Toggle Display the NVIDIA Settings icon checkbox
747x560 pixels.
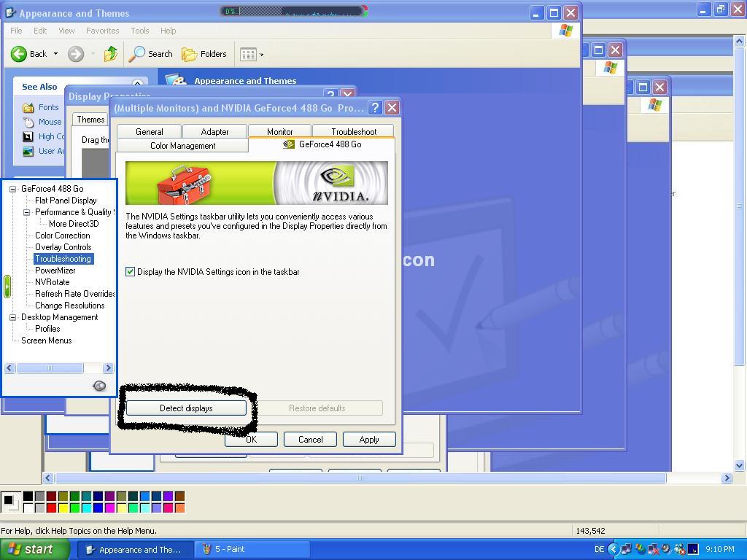point(130,271)
